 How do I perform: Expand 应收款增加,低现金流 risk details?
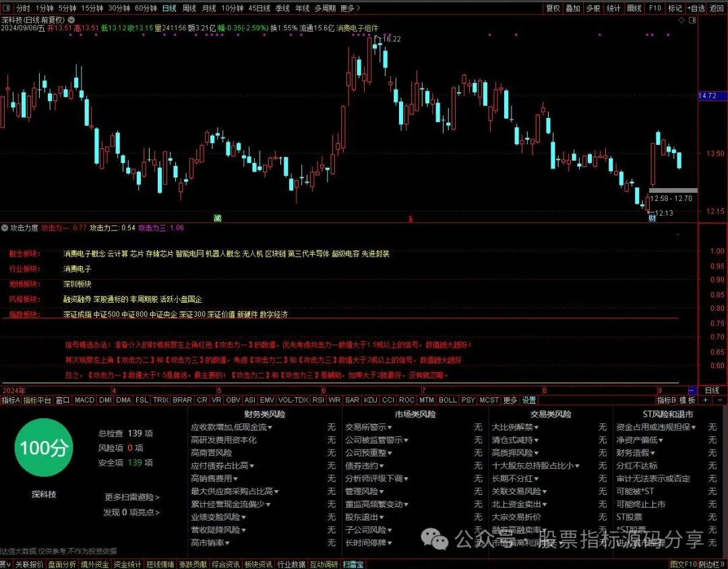tap(232, 427)
